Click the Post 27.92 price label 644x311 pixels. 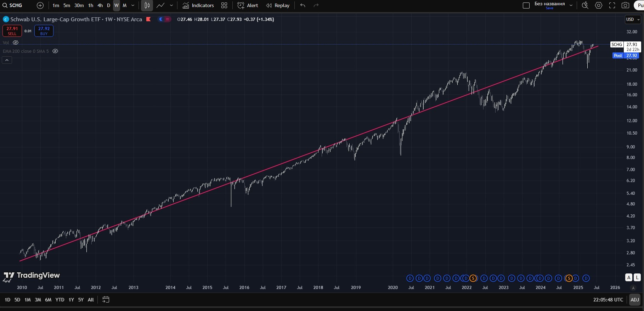click(x=626, y=56)
